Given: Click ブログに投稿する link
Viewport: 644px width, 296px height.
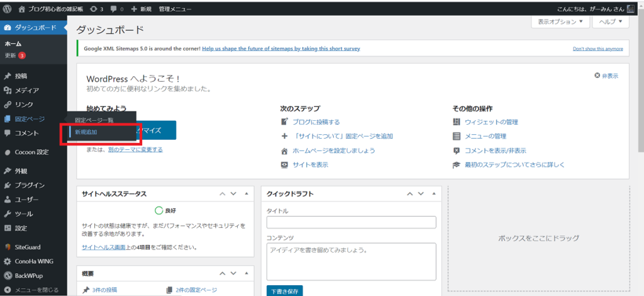Looking at the screenshot, I should [x=316, y=122].
